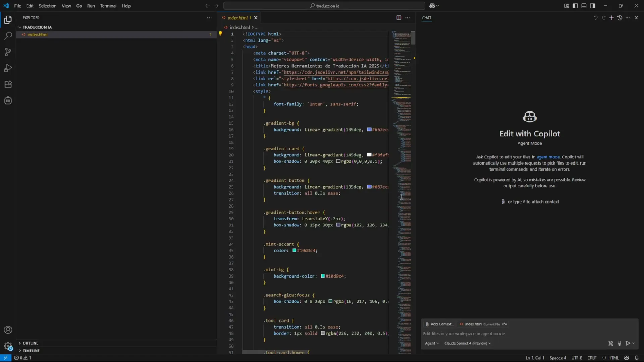
Task: Click the UTF-8 encoding indicator
Action: pyautogui.click(x=577, y=358)
